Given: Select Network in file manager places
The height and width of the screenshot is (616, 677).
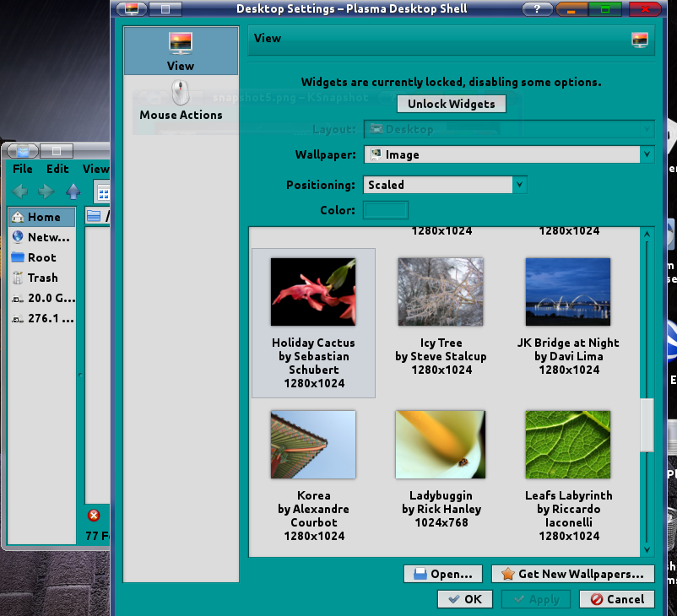Looking at the screenshot, I should (x=42, y=237).
